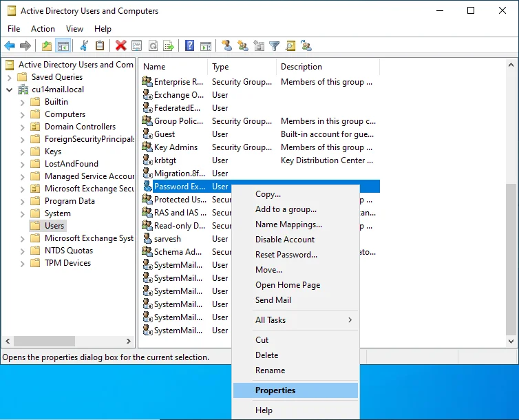Click the Up one level folder icon

coord(47,45)
